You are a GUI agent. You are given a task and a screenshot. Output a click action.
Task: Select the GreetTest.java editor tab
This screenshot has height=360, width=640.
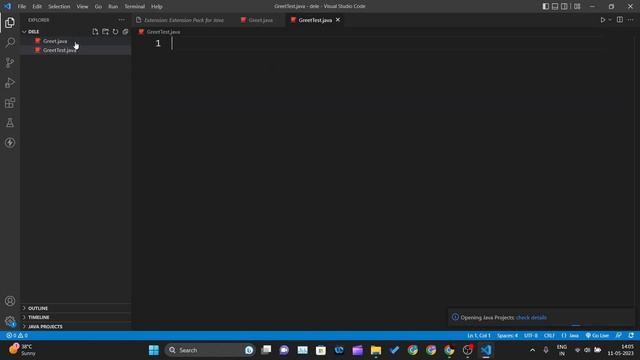click(315, 20)
